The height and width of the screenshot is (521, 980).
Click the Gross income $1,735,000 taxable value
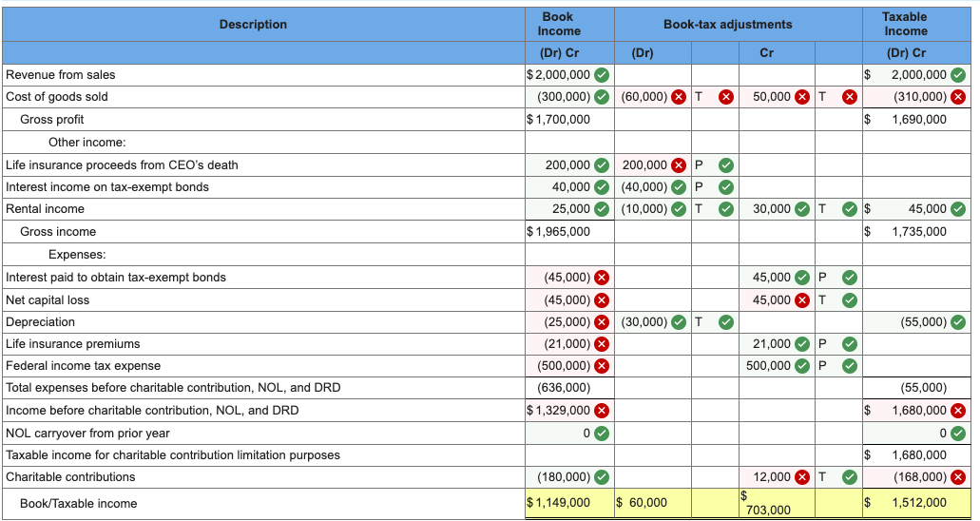(919, 232)
